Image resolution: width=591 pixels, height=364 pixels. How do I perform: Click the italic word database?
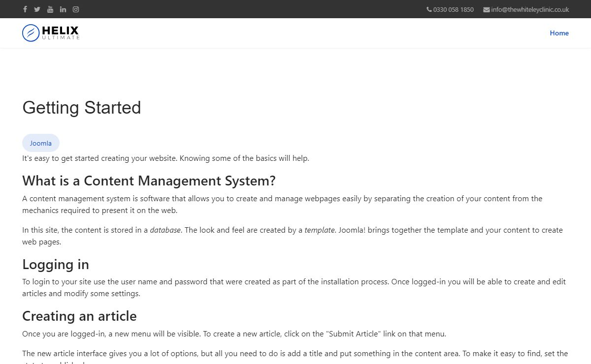click(165, 230)
